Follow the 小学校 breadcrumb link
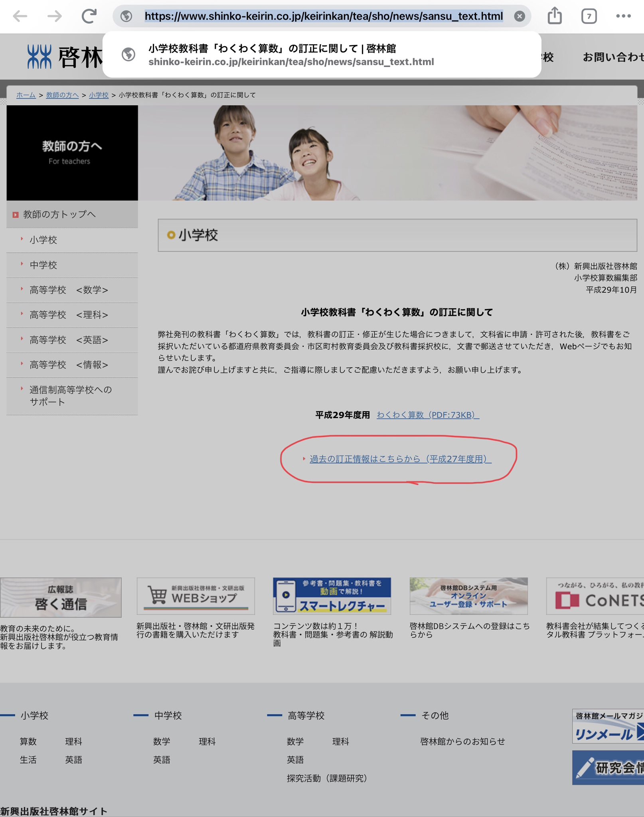Viewport: 644px width, 817px height. point(99,95)
